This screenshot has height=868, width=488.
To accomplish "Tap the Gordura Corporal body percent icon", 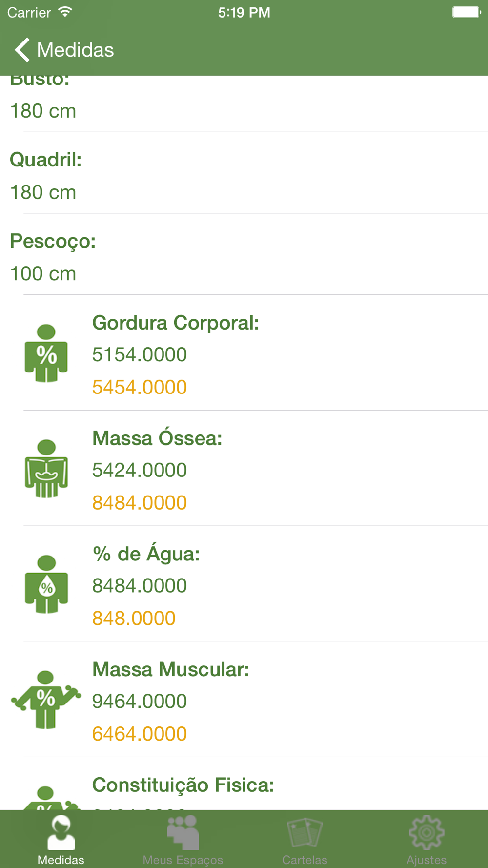I will 46,353.
